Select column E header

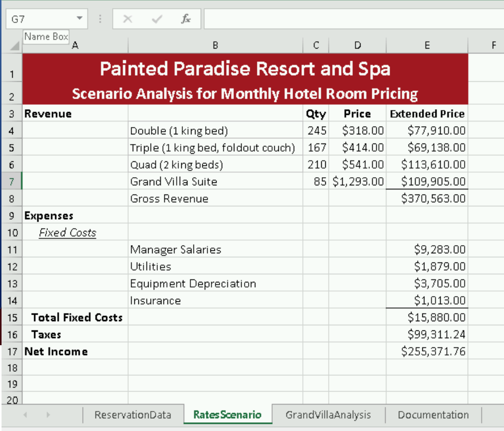pyautogui.click(x=427, y=45)
